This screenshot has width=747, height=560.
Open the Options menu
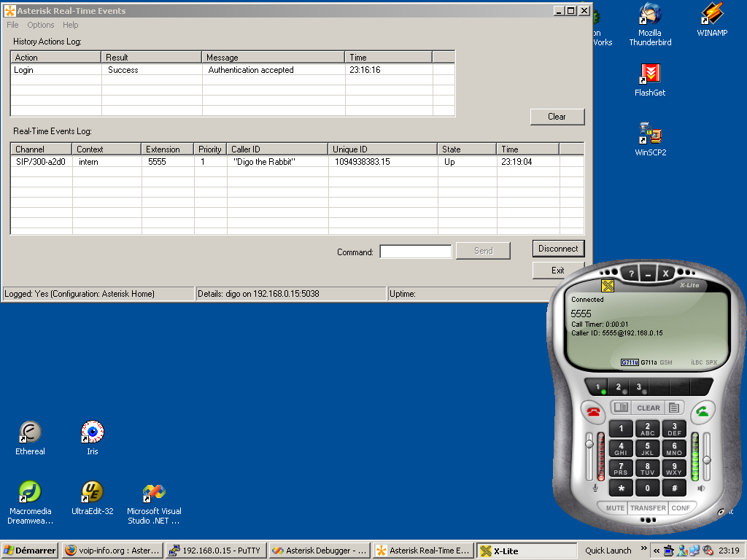(x=41, y=25)
